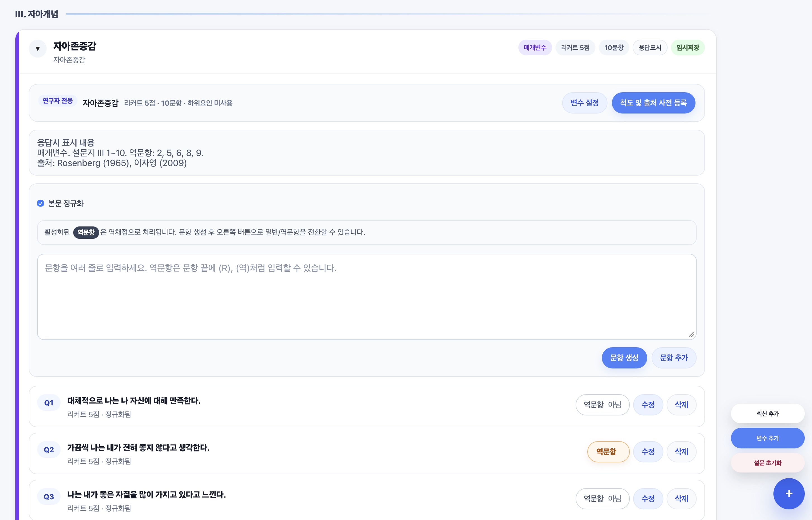Click the 매개변수 tag badge
The width and height of the screenshot is (812, 520).
[x=535, y=48]
